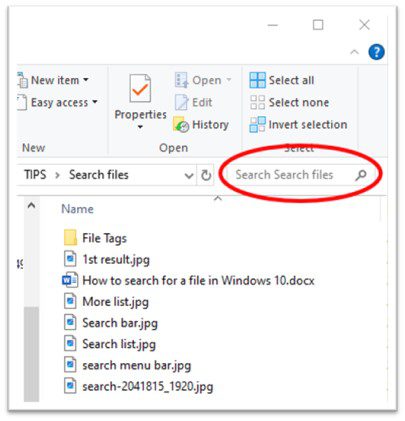Viewport: 405px width, 421px height.
Task: Select the search menu bar.jpg file
Action: point(127,365)
